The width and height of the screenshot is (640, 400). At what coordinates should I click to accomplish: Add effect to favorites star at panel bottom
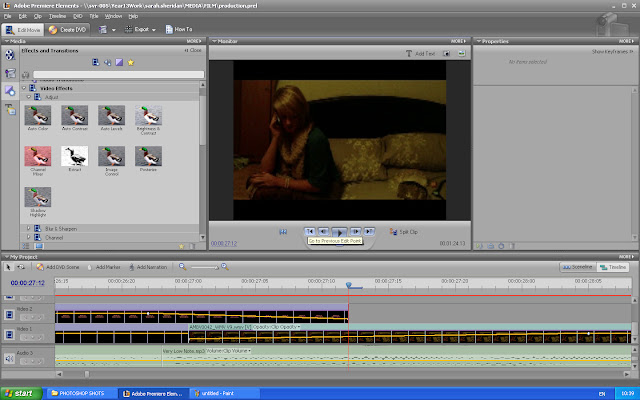(182, 246)
